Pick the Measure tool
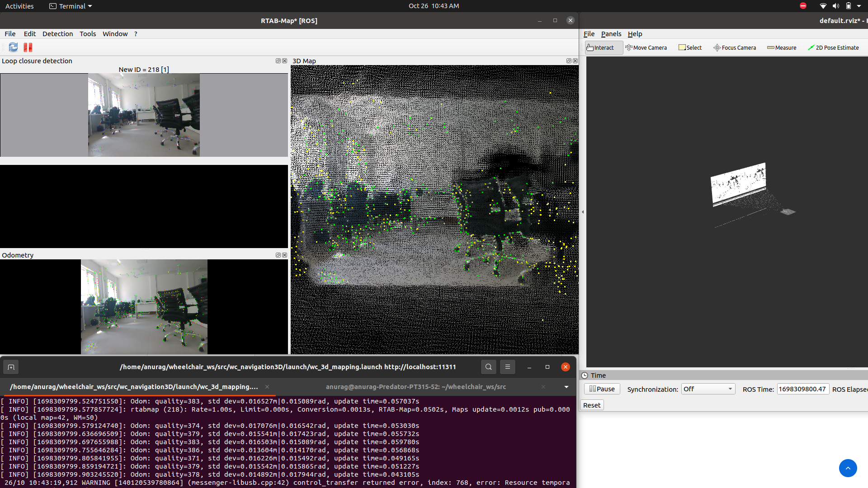 pyautogui.click(x=782, y=48)
